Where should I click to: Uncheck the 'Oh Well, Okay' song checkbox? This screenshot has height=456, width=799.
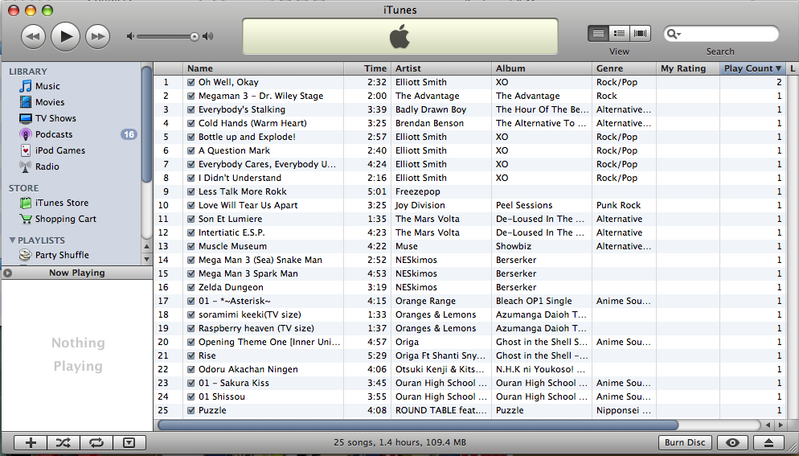click(191, 82)
